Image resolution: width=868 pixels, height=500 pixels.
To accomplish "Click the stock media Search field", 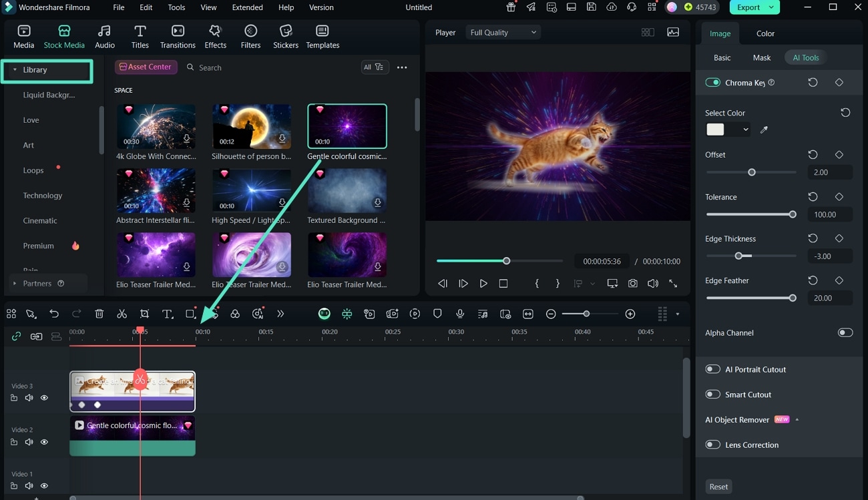I will (x=270, y=67).
